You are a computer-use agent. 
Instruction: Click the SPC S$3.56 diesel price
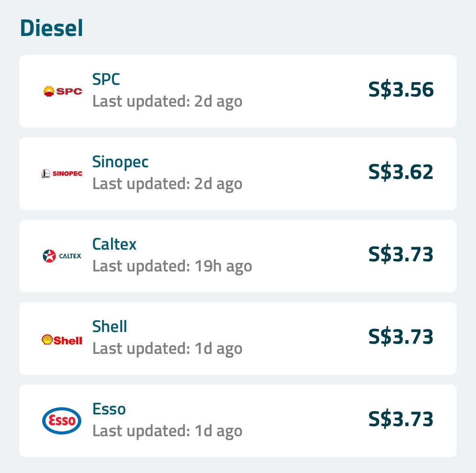click(401, 90)
